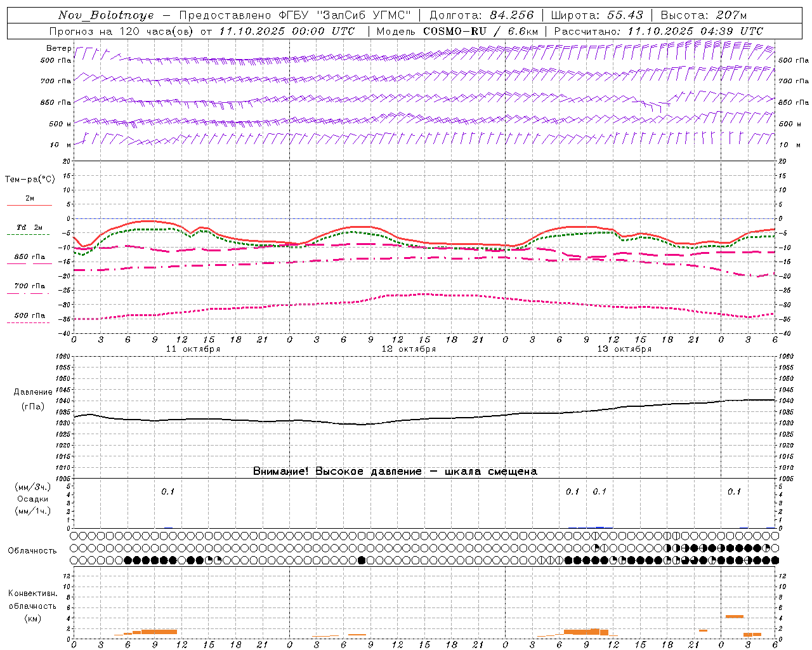812x650 pixels.
Task: Click the Рассчитано: 11.10.2025 04:39 UTC timestamp
Action: (x=658, y=31)
